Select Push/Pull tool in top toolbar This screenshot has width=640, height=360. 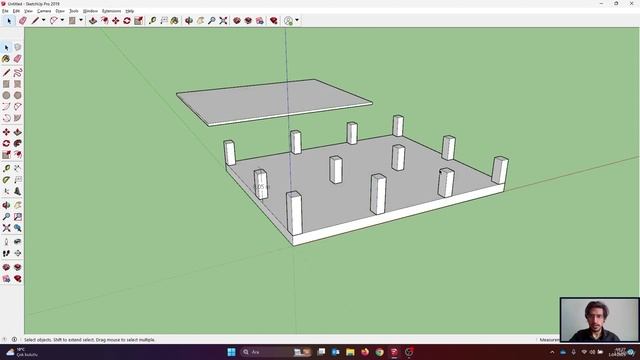click(x=93, y=20)
